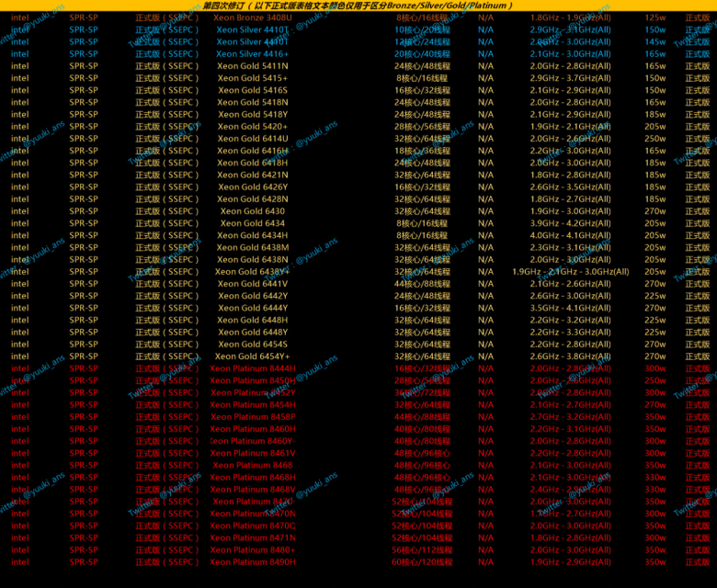Click the 60核心/120线程 core count cell

click(x=423, y=562)
